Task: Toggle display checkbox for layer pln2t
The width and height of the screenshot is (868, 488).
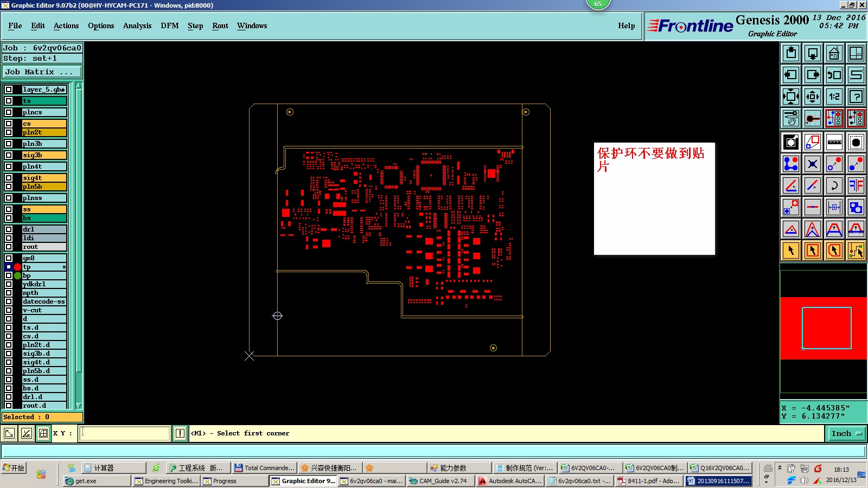Action: pyautogui.click(x=9, y=132)
